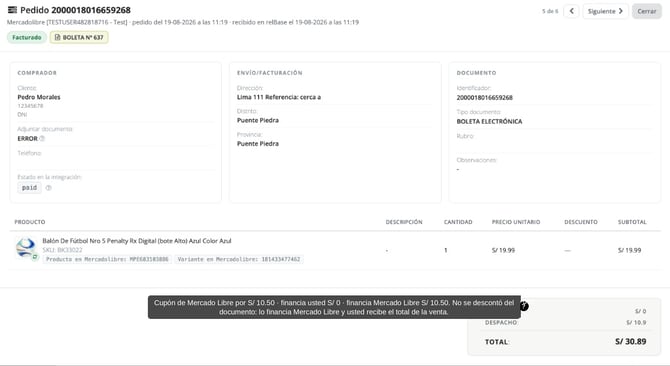
Task: Click the S/ 0 amount in the totals box
Action: coord(640,311)
